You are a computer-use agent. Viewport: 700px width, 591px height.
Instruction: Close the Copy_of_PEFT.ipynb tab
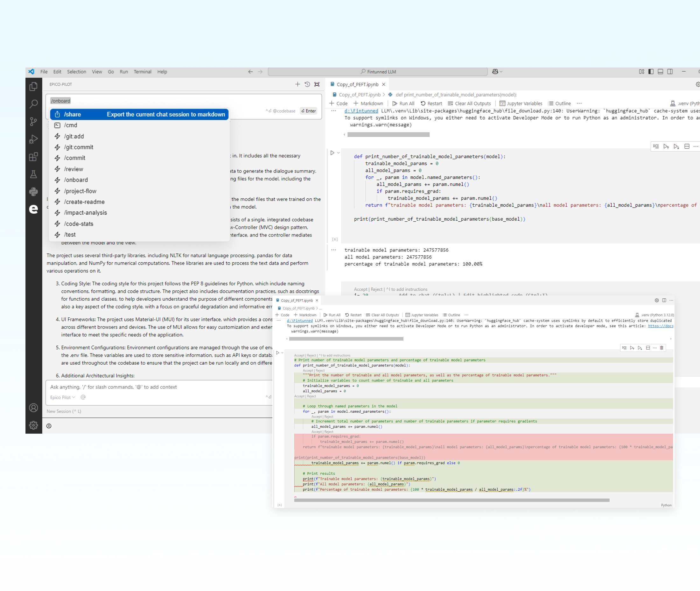pos(384,84)
